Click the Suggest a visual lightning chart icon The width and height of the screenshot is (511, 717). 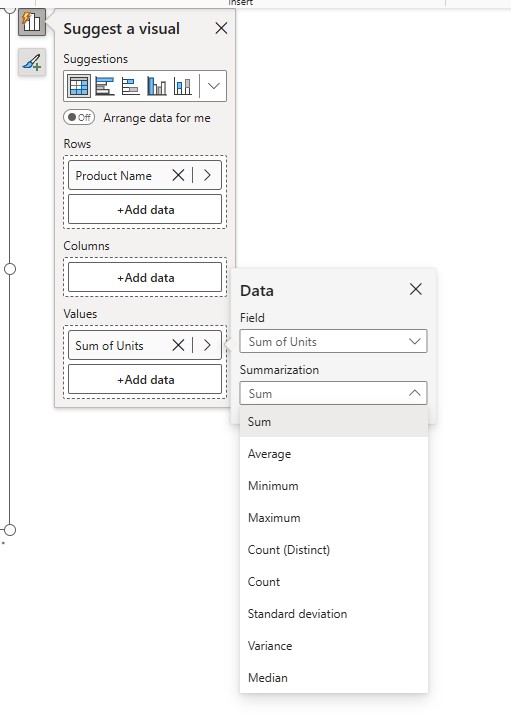pos(32,22)
